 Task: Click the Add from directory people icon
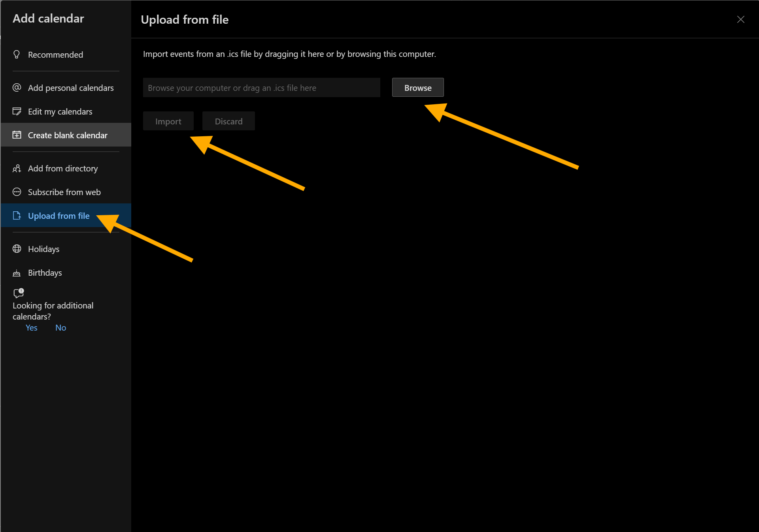(17, 168)
